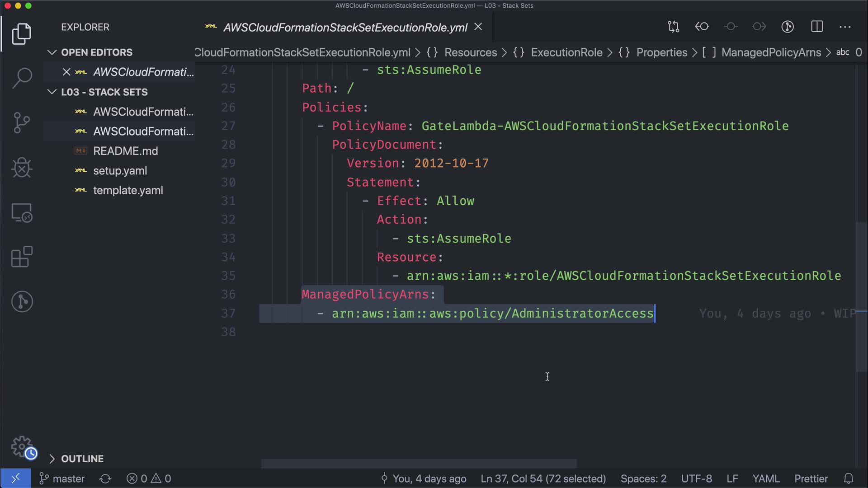
Task: Open the Run and Debug view
Action: point(22,168)
